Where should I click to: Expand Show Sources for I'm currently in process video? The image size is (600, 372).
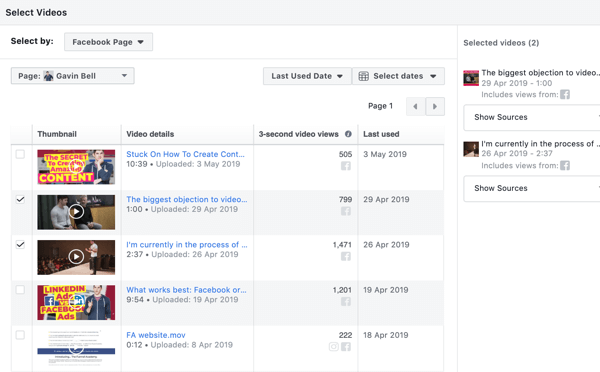tap(532, 189)
